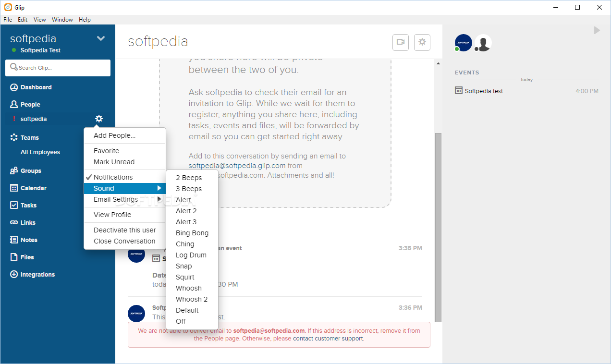The image size is (611, 364).
Task: Select Bing Bong from the sound list
Action: tap(192, 233)
